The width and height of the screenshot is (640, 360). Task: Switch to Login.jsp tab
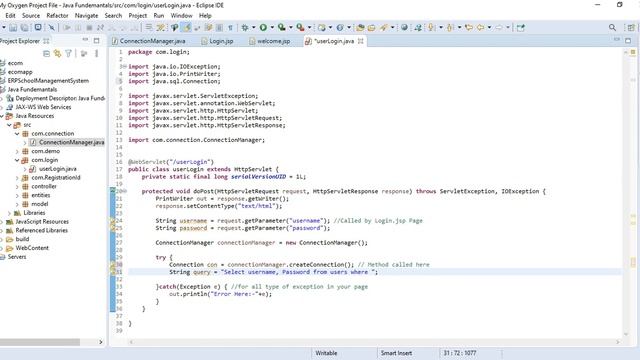point(221,41)
